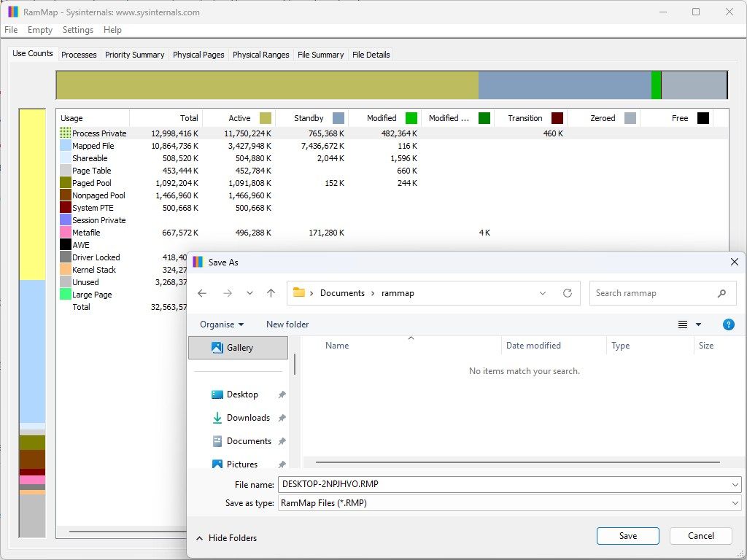
Task: Open the RamMap File menu
Action: click(x=11, y=29)
